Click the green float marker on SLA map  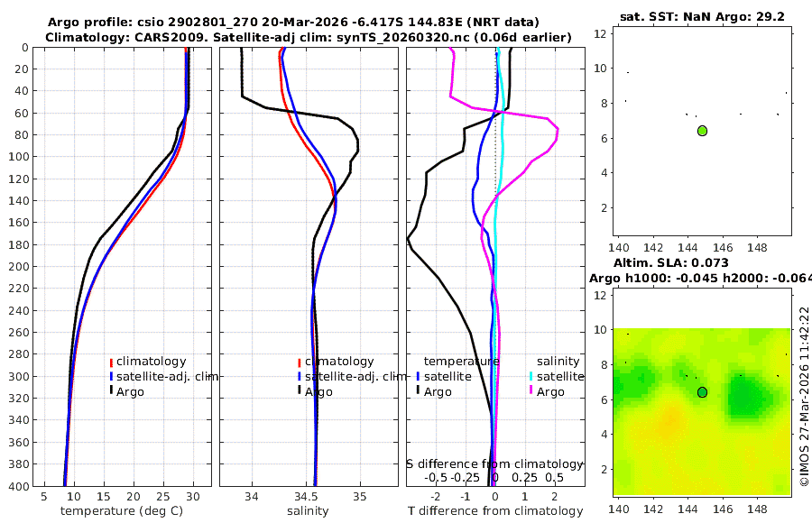point(702,392)
